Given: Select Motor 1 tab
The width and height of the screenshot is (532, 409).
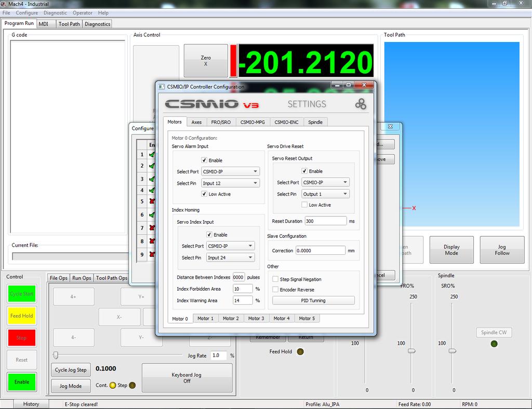Looking at the screenshot, I should point(206,319).
